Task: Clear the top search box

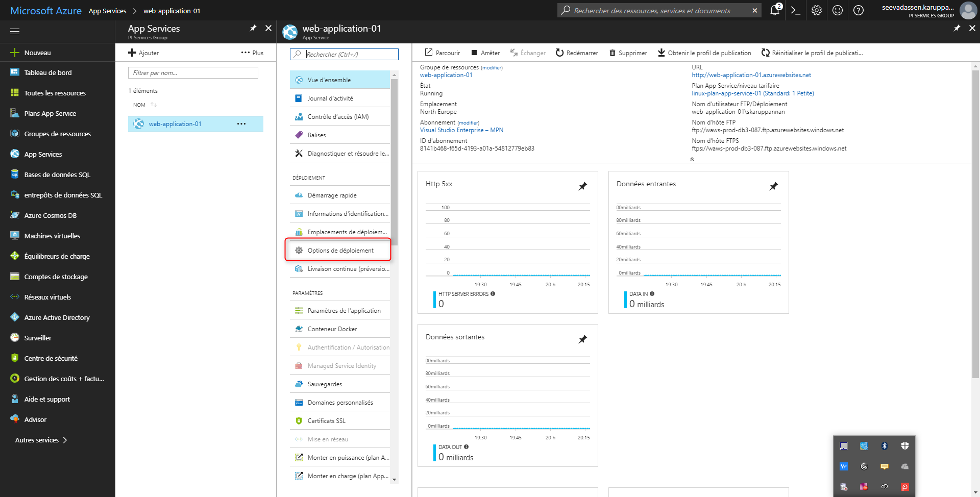Action: point(755,11)
